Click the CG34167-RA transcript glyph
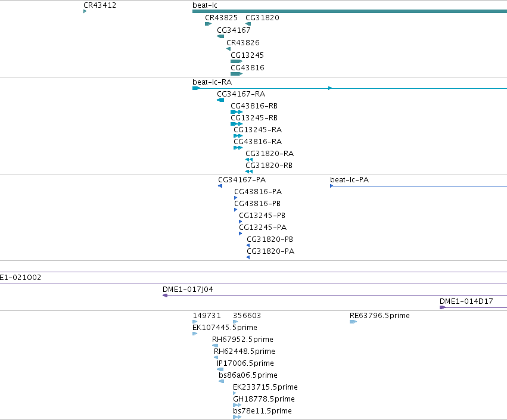The image size is (507, 420). pos(220,100)
